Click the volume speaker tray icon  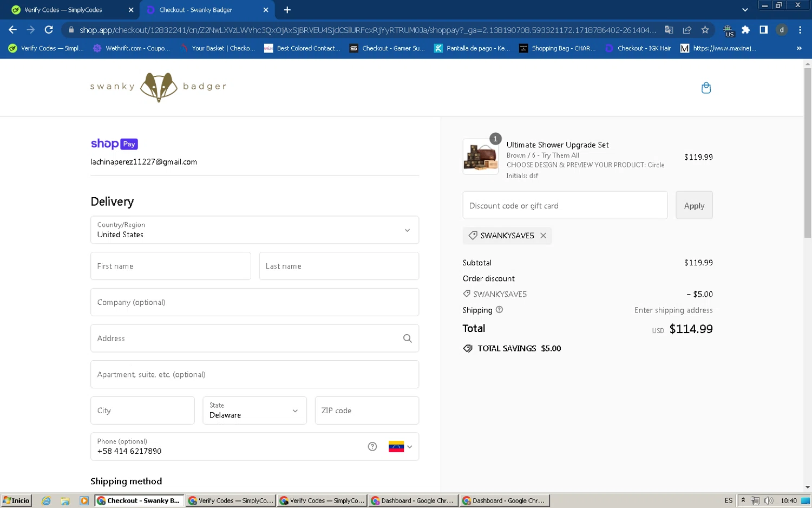click(769, 501)
